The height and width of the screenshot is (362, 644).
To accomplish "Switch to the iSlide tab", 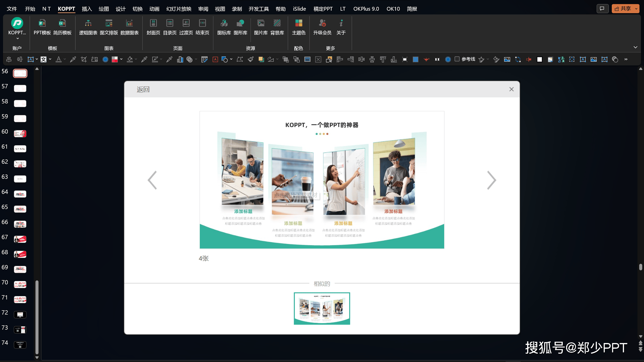I will [299, 9].
